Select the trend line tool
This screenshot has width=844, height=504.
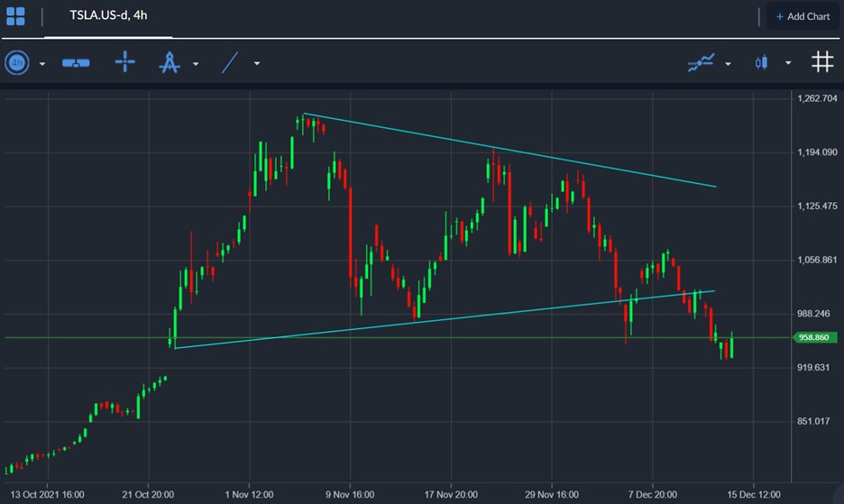coord(230,62)
